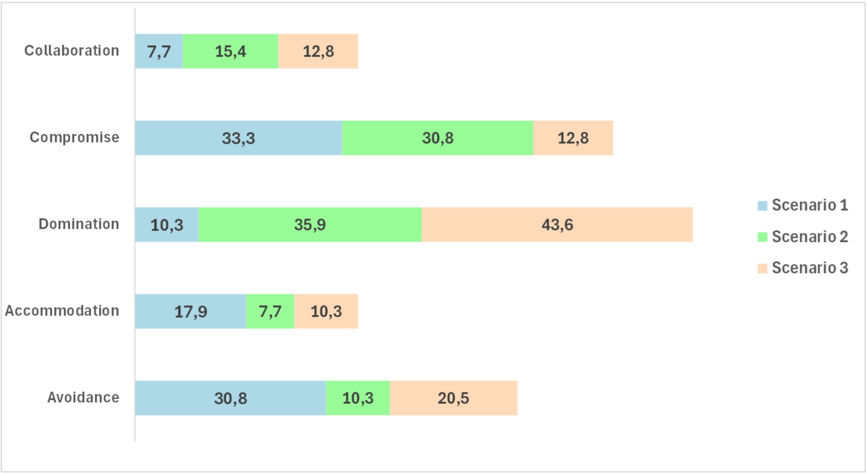Select the Scenario 1 legend label

(x=810, y=205)
